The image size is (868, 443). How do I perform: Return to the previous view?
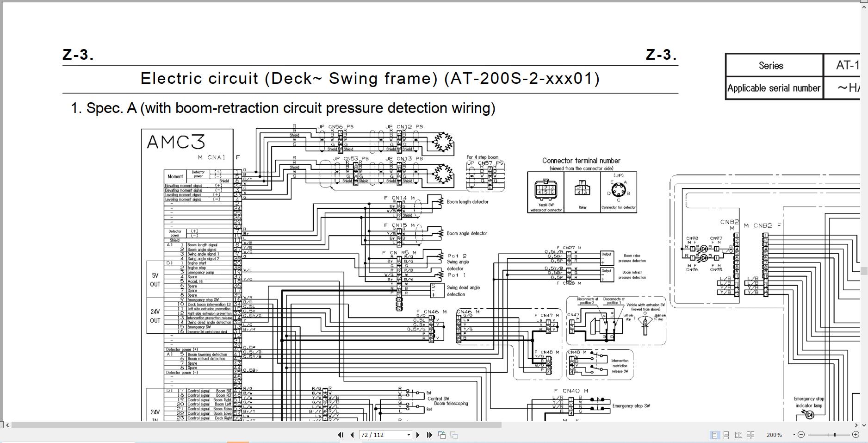[442, 435]
